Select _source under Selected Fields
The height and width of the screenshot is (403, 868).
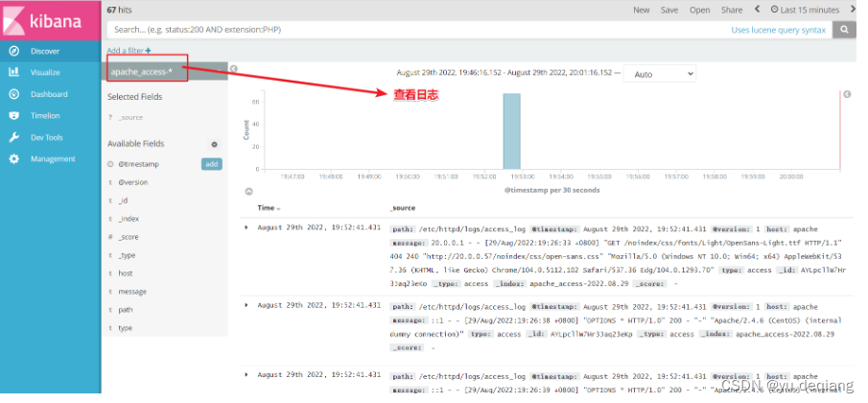tap(130, 117)
